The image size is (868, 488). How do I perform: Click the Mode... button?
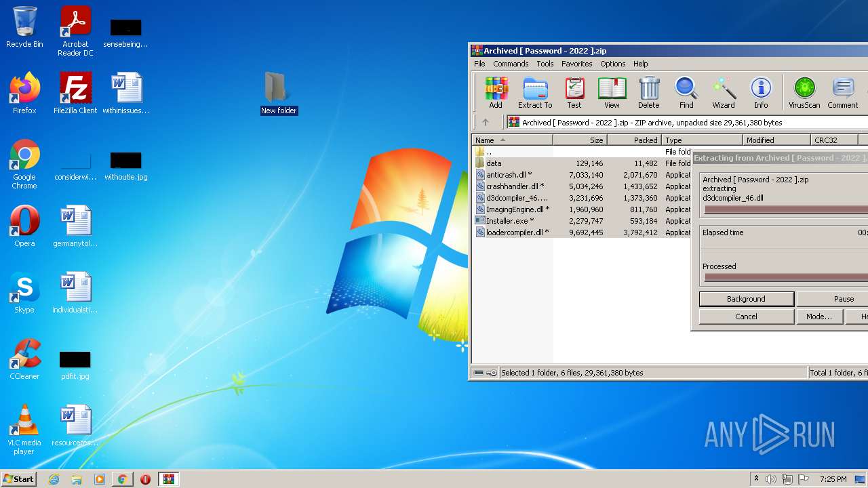click(819, 317)
